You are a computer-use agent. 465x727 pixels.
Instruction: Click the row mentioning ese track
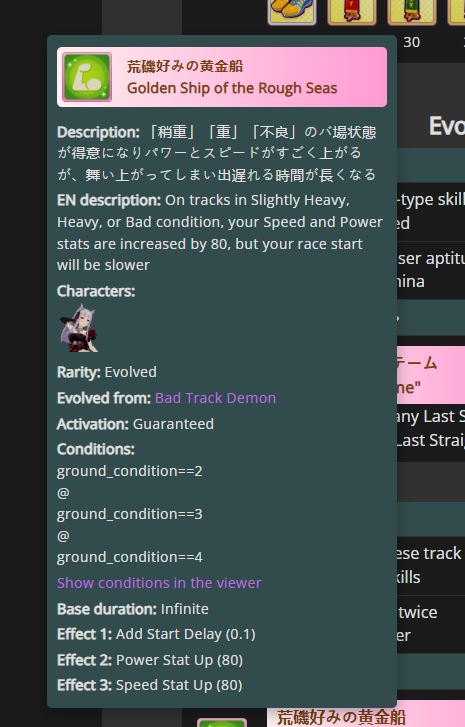coord(431,565)
